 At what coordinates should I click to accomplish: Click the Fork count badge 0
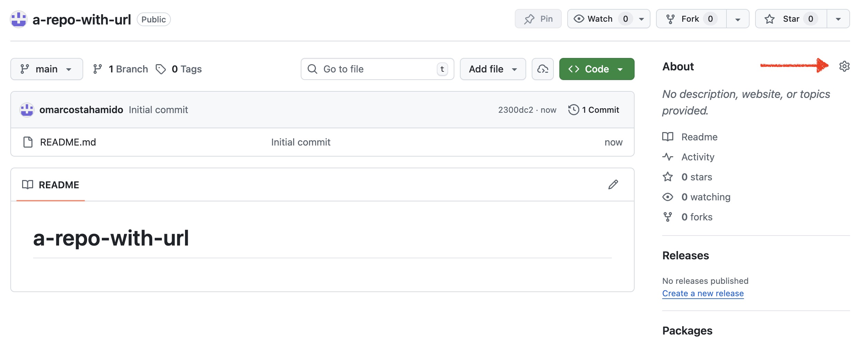click(710, 19)
